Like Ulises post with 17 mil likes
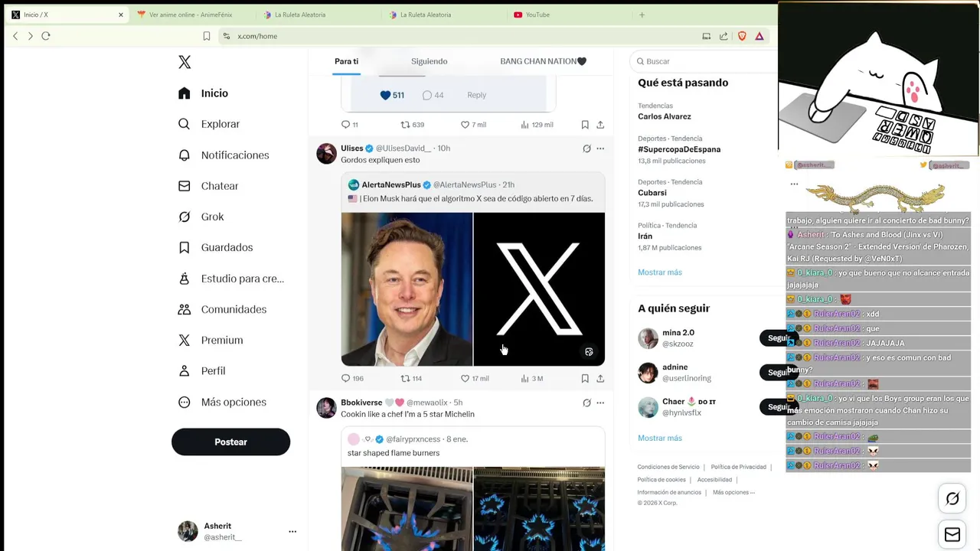Viewport: 980px width, 551px height. pos(475,379)
